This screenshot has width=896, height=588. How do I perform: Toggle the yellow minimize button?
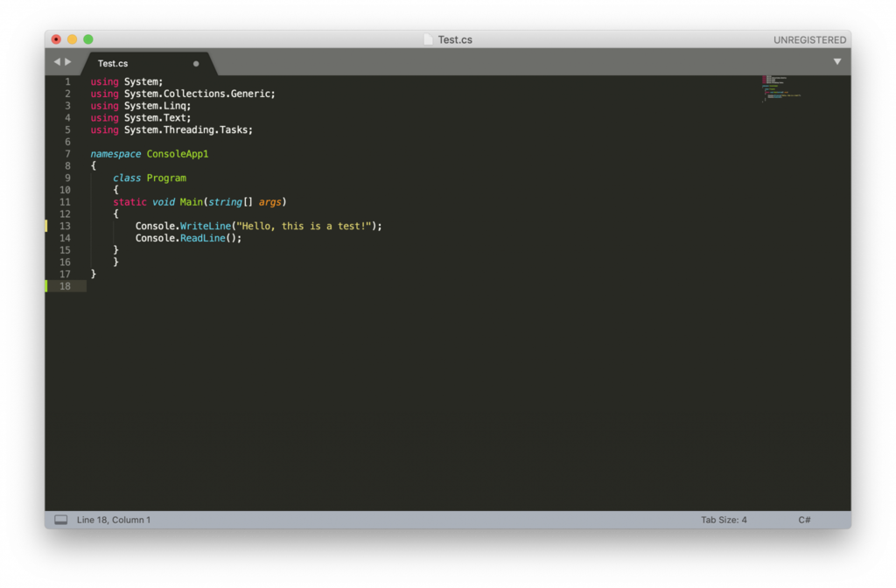(71, 38)
